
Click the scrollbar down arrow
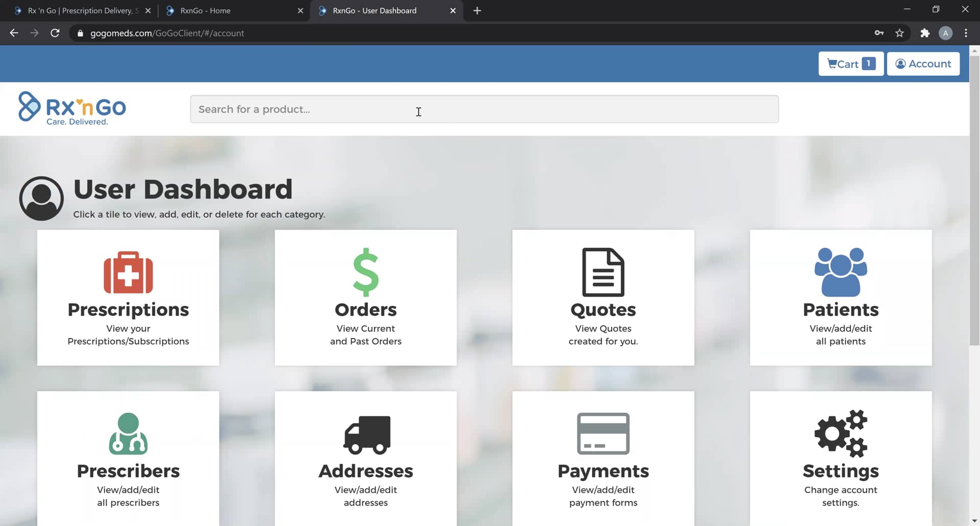[974, 521]
